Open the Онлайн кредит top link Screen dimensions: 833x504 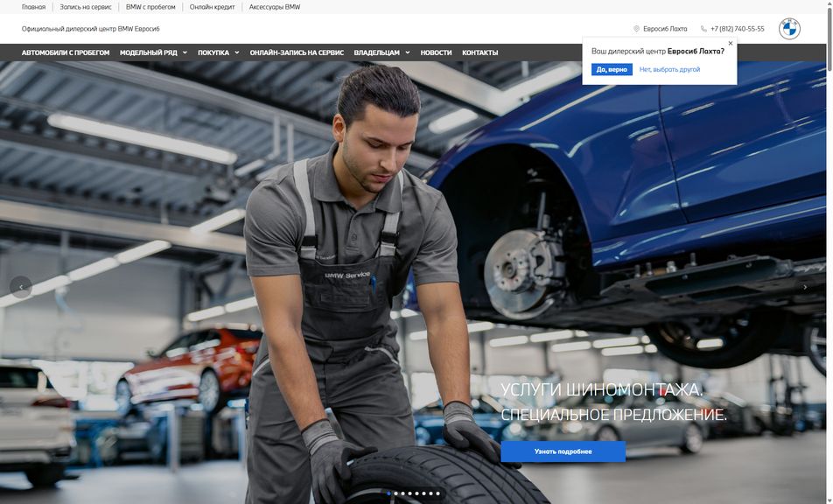click(212, 7)
